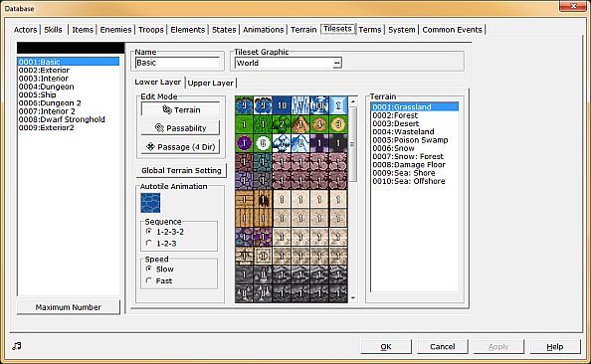This screenshot has width=591, height=364.
Task: Open the Terms tab
Action: click(370, 30)
